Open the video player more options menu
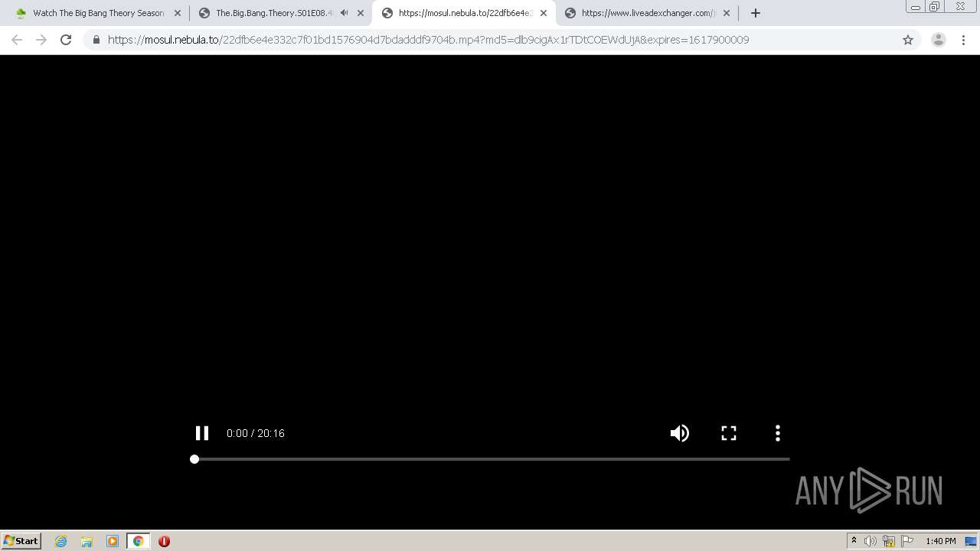This screenshot has height=551, width=980. (778, 433)
